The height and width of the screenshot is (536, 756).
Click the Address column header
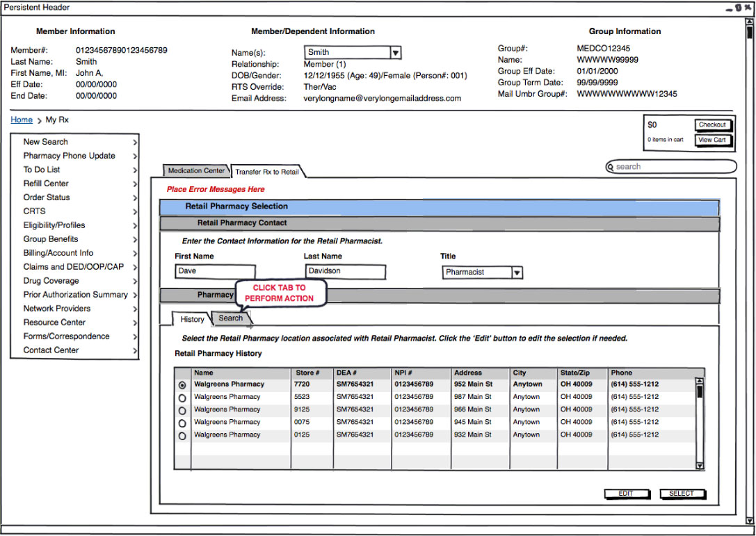coord(480,373)
